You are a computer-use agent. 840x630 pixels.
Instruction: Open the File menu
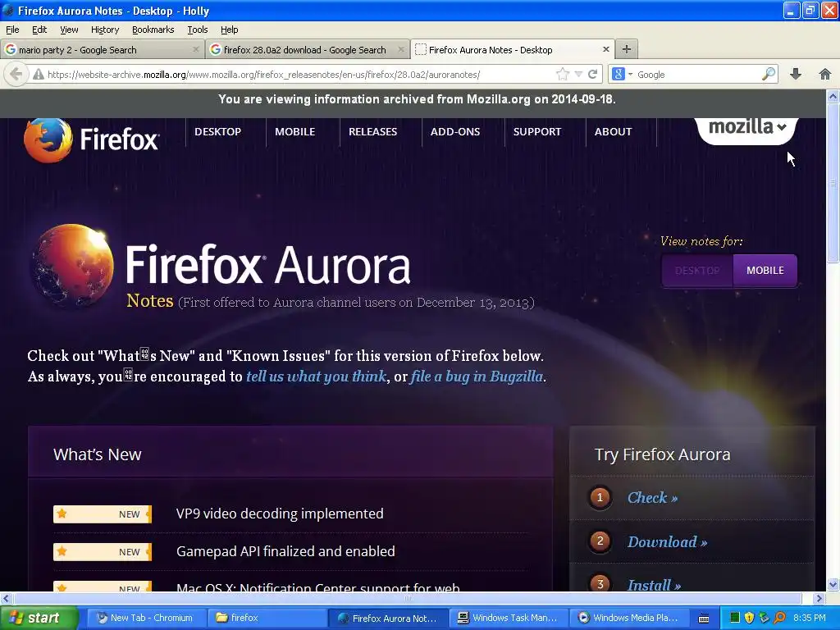(x=12, y=30)
